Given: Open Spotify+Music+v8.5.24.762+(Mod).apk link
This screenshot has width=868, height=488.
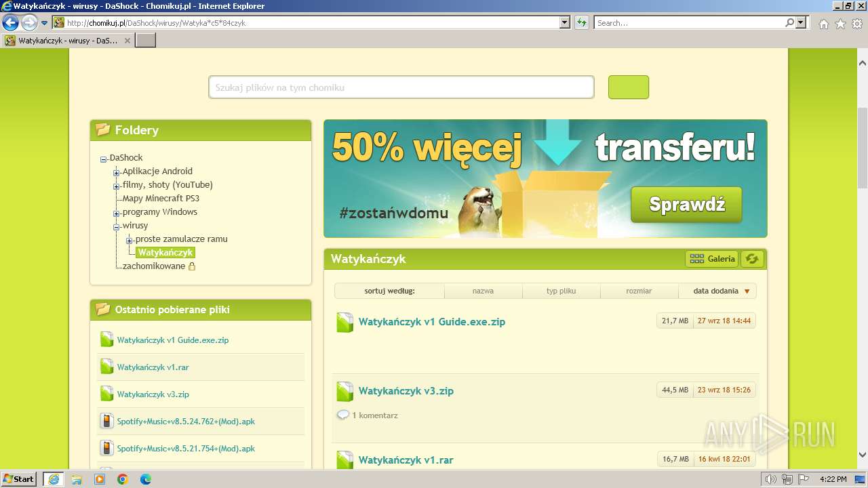Looking at the screenshot, I should click(x=186, y=421).
